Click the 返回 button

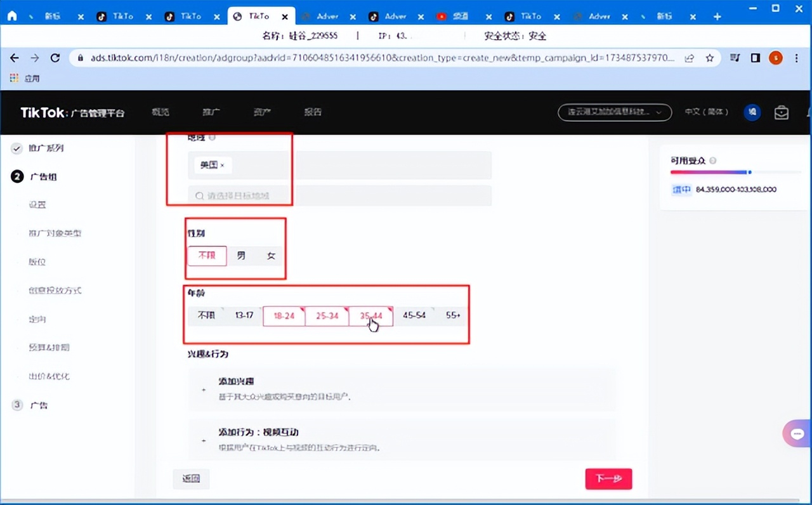coord(191,479)
